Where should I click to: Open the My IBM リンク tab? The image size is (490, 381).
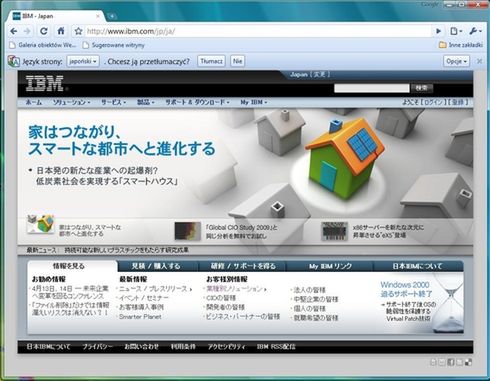330,266
